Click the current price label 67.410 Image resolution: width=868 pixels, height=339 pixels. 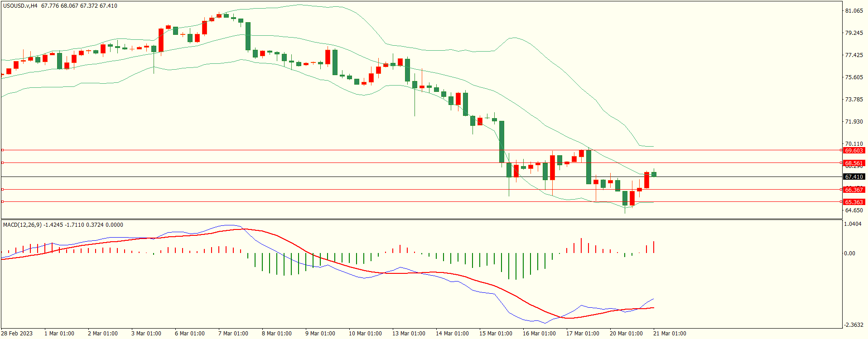coord(854,177)
